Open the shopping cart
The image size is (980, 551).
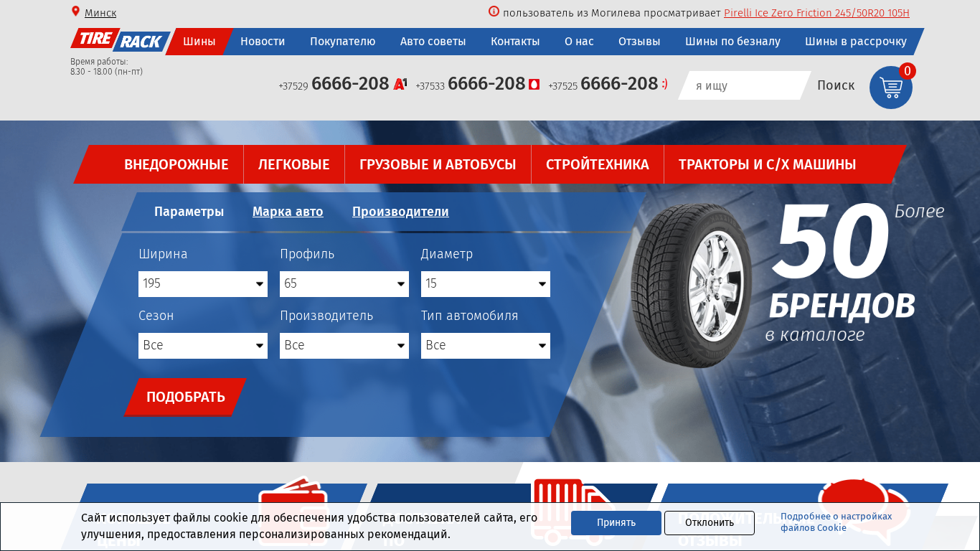[x=891, y=88]
